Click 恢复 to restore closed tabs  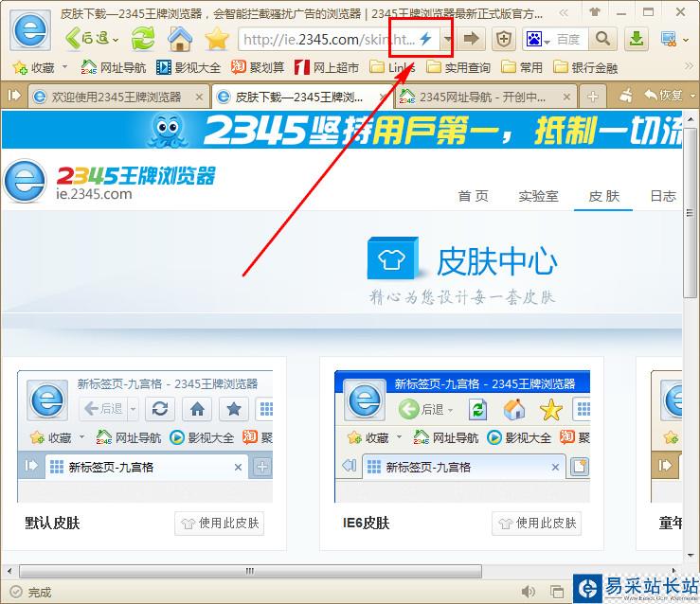coord(664,95)
